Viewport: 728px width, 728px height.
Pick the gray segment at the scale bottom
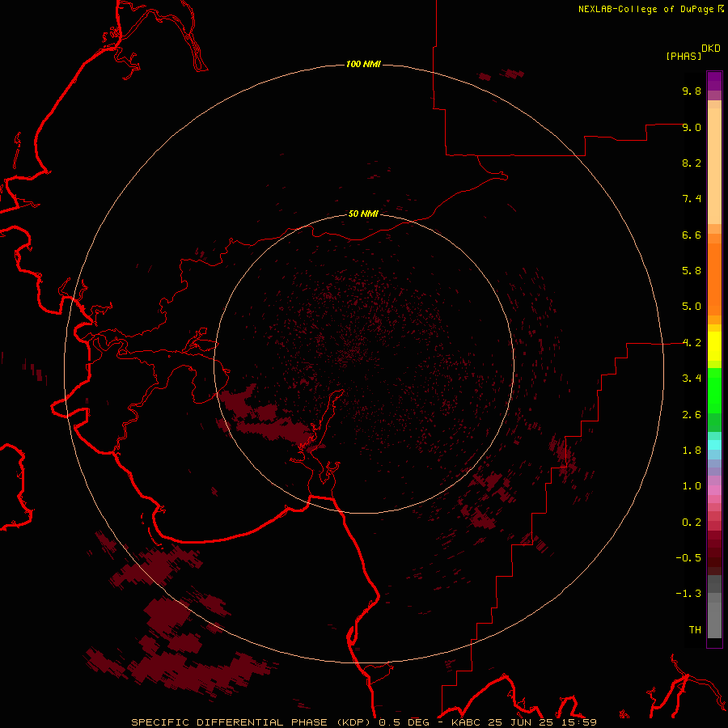pyautogui.click(x=714, y=620)
